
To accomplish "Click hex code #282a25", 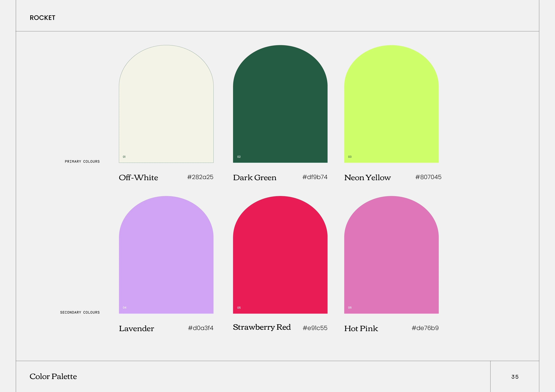I will coord(200,177).
